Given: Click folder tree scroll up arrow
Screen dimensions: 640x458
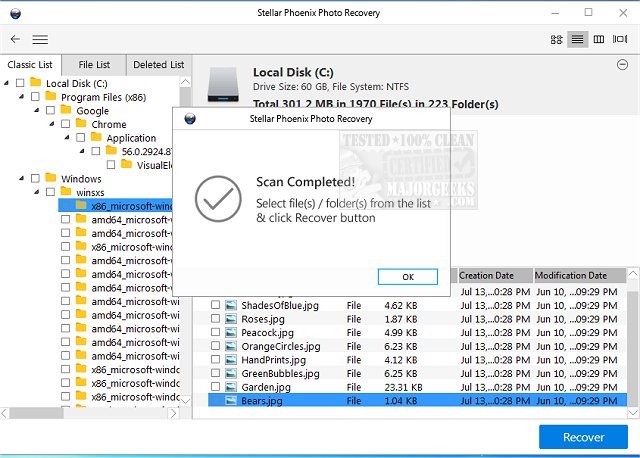Looking at the screenshot, I should click(185, 82).
